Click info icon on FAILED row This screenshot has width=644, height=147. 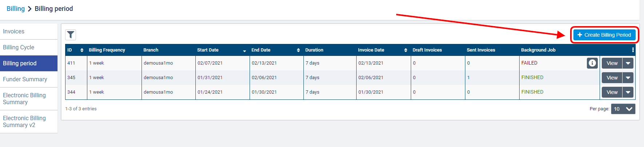592,63
